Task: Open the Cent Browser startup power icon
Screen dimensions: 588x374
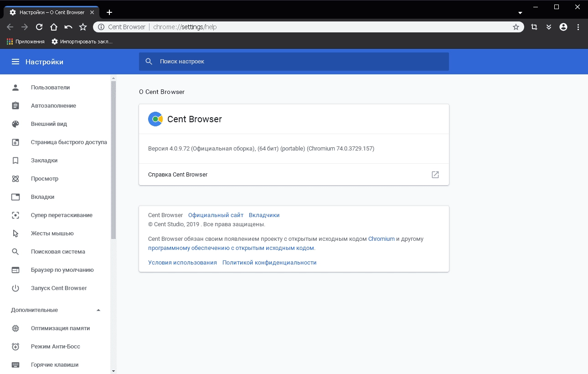Action: tap(15, 288)
